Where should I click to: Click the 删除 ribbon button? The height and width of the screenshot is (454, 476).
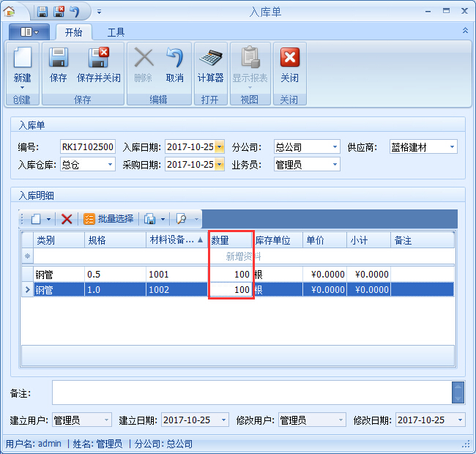coord(144,65)
